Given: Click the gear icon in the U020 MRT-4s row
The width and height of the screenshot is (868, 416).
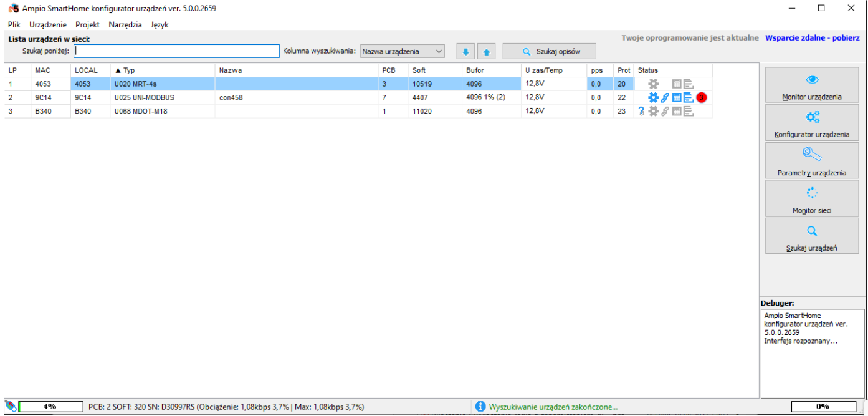Looking at the screenshot, I should coord(653,84).
